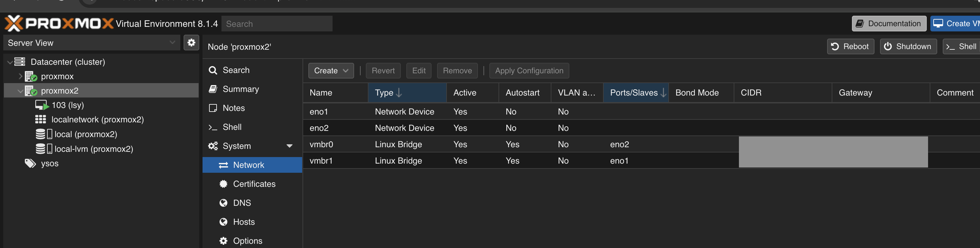This screenshot has width=980, height=248.
Task: Click the Shell prompt icon in node menu
Action: click(213, 127)
